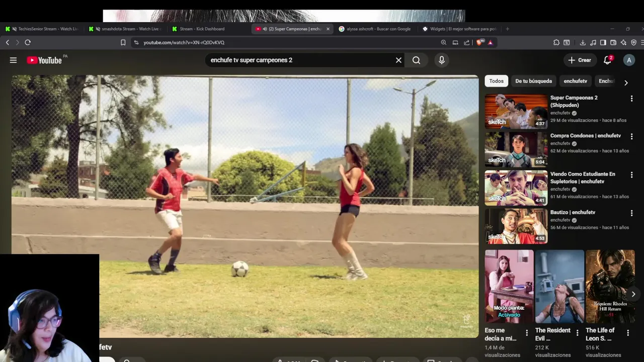644x362 pixels.
Task: Switch to alyssa ashcroft Google tab
Action: pyautogui.click(x=375, y=29)
